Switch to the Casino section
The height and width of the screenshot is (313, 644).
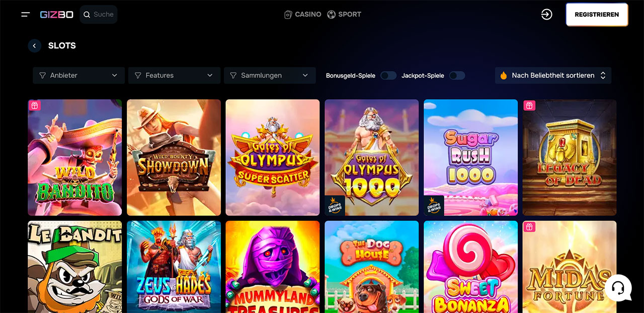click(302, 15)
